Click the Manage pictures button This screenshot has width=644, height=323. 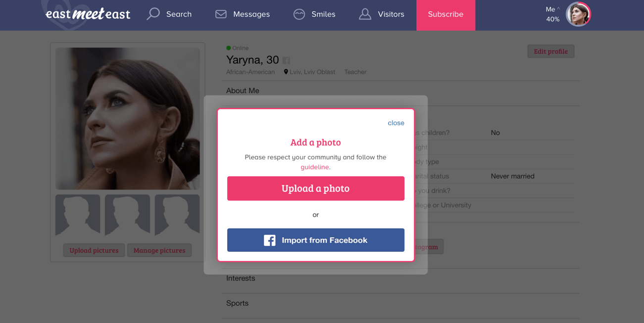pos(159,250)
